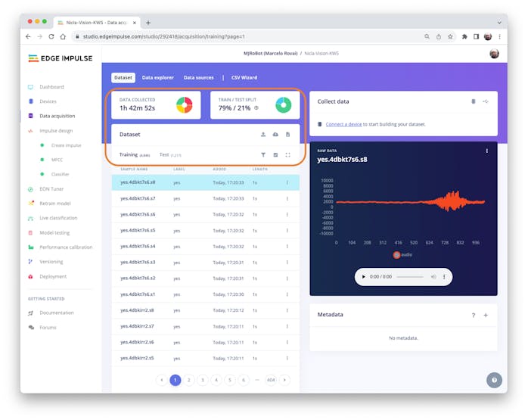Open options menu for yes.4dbkt7s6.s5
Screen dimensions: 528x420
point(287,231)
